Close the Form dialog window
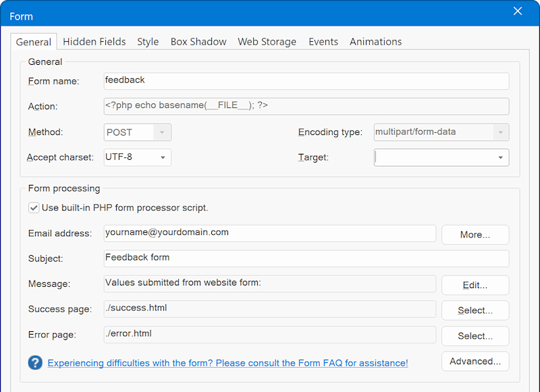 518,11
